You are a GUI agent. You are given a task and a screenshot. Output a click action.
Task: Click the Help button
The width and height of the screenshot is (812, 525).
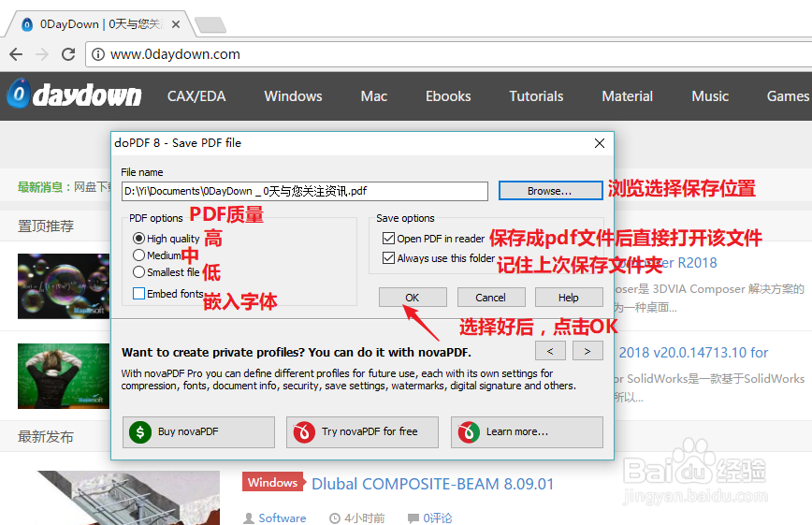click(569, 298)
